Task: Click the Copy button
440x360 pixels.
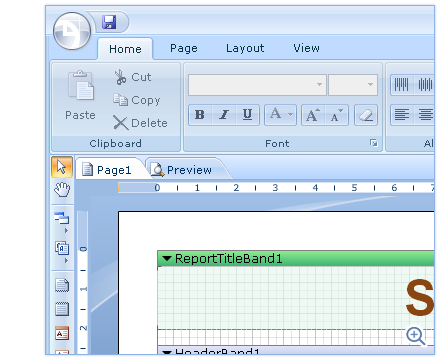Action: coord(137,100)
